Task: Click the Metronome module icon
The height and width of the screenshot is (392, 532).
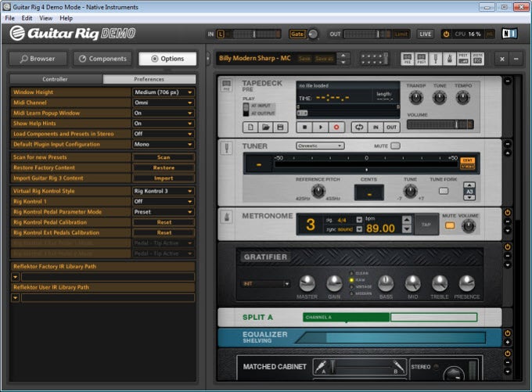Action: (x=227, y=217)
